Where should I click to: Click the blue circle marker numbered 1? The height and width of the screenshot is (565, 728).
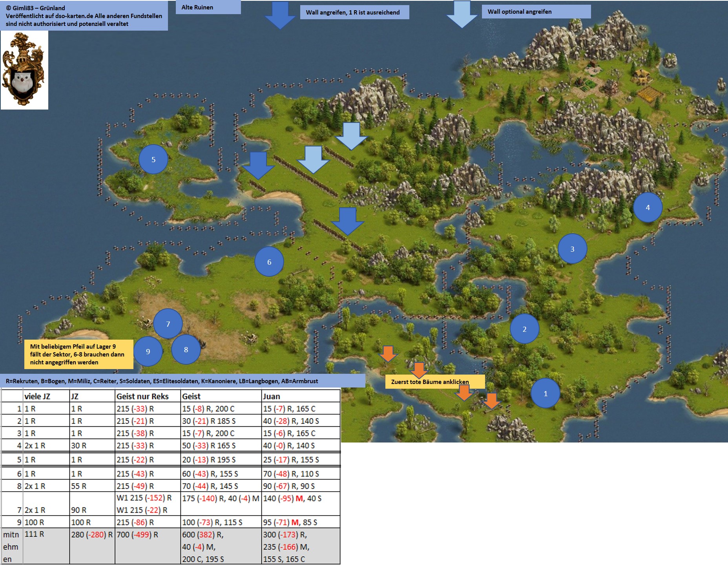point(545,393)
